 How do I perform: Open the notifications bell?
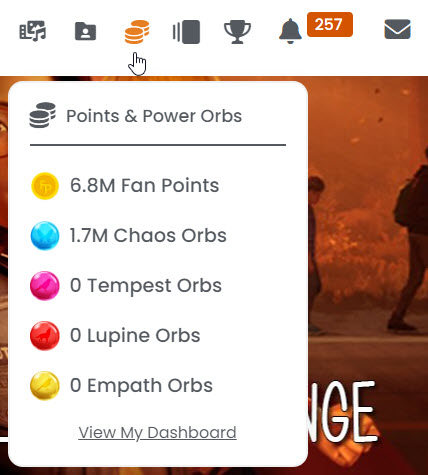(x=290, y=31)
